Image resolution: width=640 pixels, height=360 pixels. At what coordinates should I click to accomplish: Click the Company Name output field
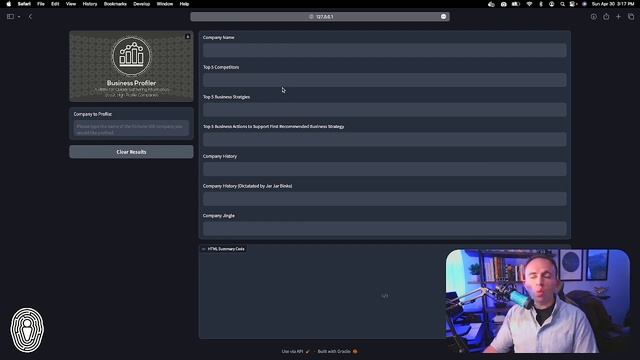384,50
